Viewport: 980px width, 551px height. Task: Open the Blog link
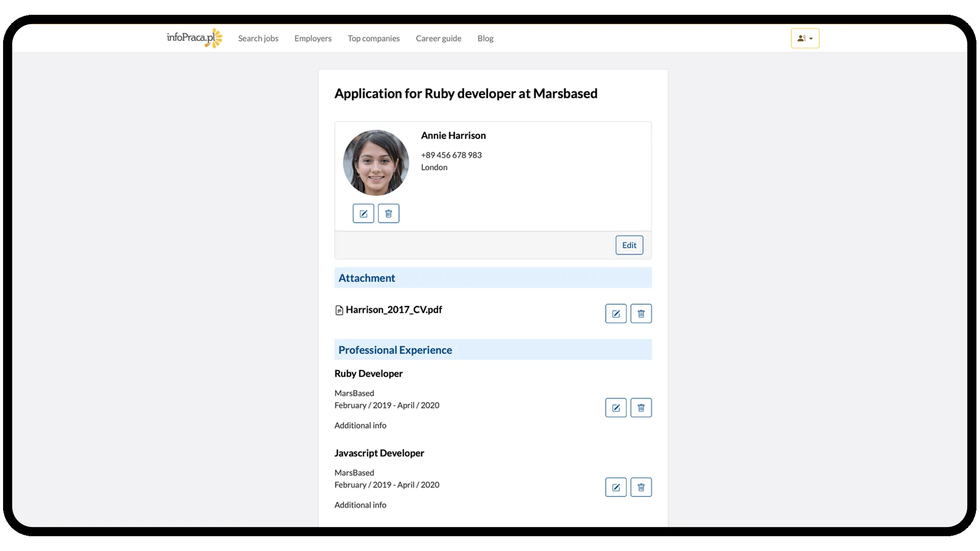(x=485, y=38)
